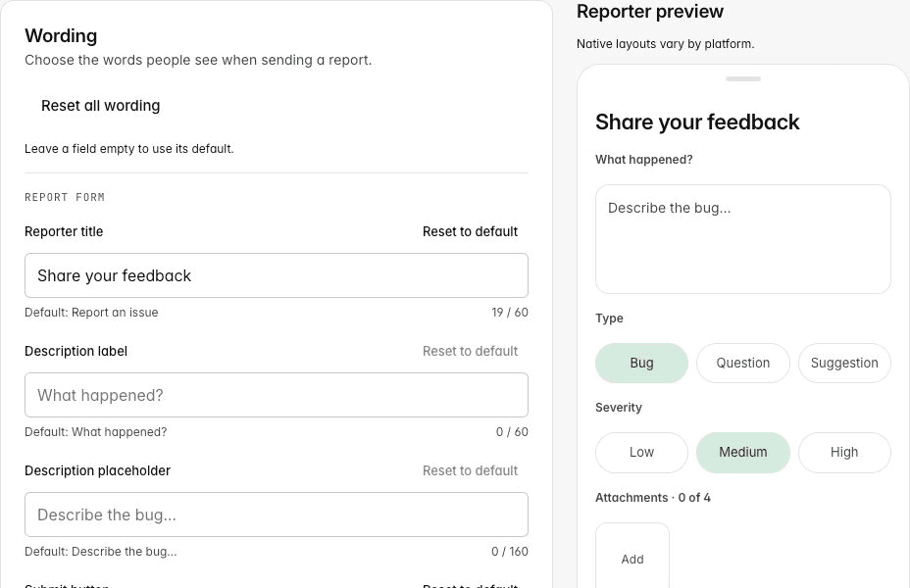Choose Low severity
Screen dimensions: 910x588
point(641,453)
